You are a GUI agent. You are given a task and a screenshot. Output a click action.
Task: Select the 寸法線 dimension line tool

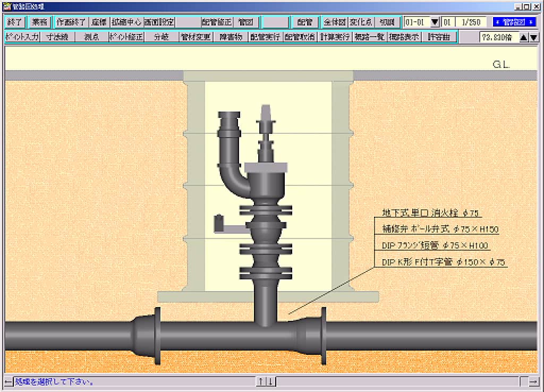57,37
